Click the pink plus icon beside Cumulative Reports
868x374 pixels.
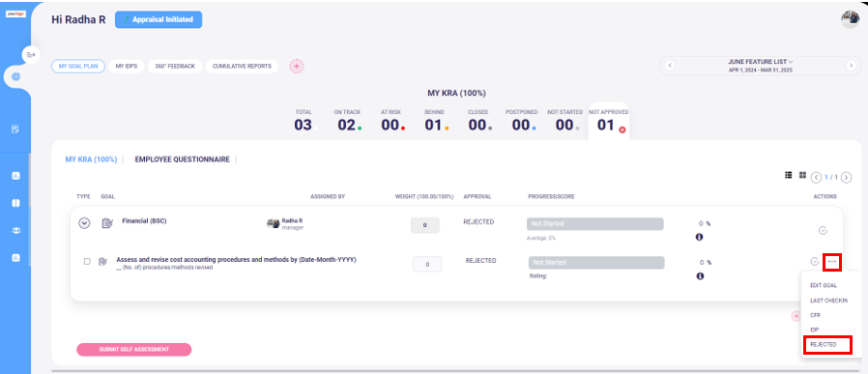coord(296,66)
